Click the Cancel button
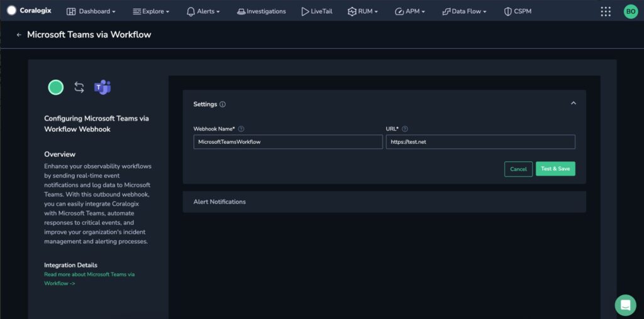This screenshot has height=319, width=644. click(x=518, y=169)
